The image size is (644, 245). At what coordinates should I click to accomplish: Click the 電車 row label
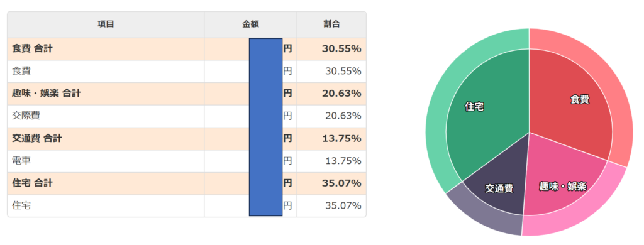pos(21,161)
